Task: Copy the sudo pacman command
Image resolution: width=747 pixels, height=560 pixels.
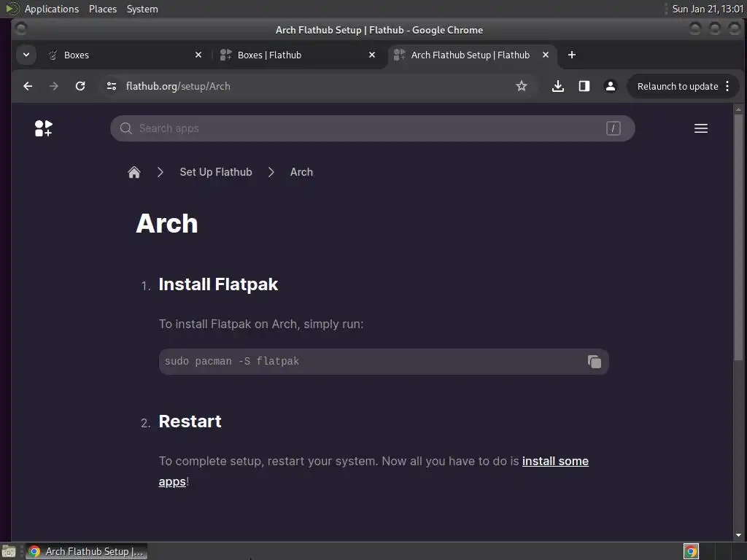Action: (x=594, y=362)
